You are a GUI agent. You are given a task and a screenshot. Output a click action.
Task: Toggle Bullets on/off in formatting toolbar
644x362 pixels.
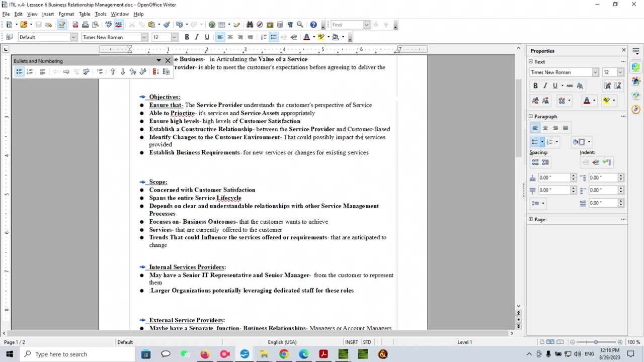coord(274,37)
